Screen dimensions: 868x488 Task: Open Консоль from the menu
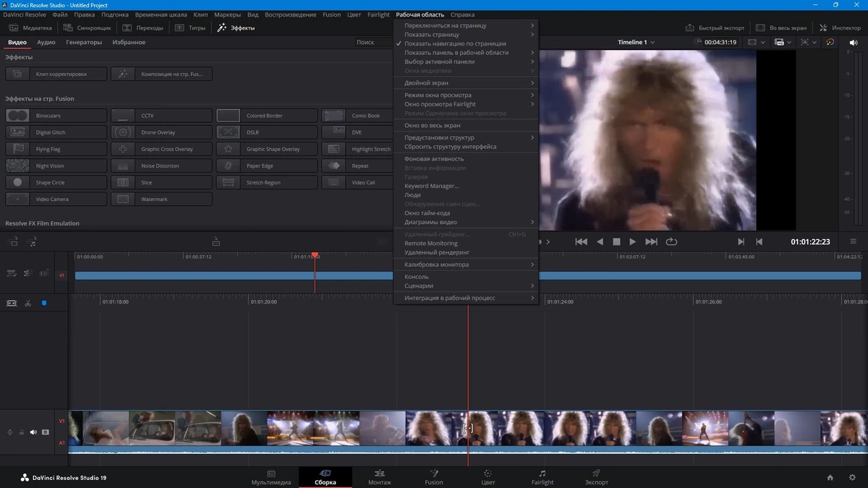[x=465, y=277]
